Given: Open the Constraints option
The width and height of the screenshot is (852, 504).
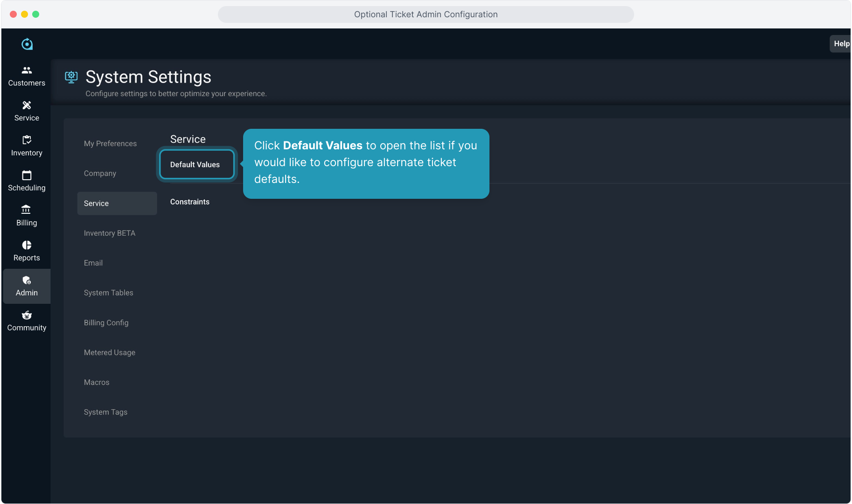Looking at the screenshot, I should 189,202.
